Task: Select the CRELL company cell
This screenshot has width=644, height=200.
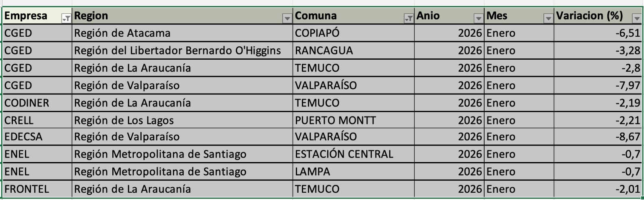Action: 19,121
